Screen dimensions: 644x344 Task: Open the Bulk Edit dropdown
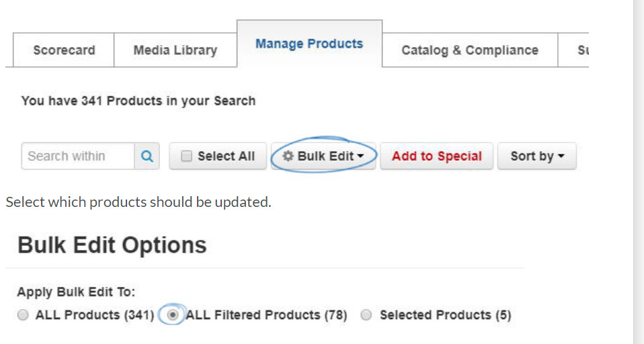(x=323, y=156)
